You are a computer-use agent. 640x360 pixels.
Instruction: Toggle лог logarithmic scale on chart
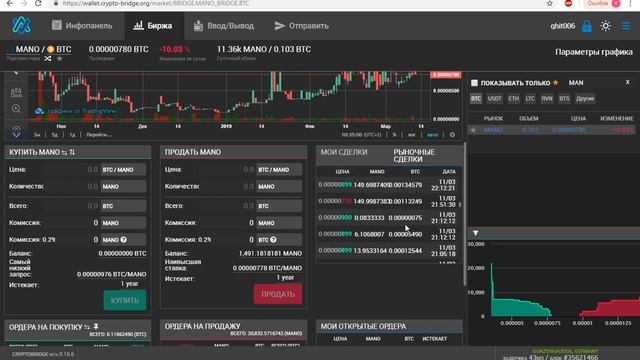[x=411, y=135]
